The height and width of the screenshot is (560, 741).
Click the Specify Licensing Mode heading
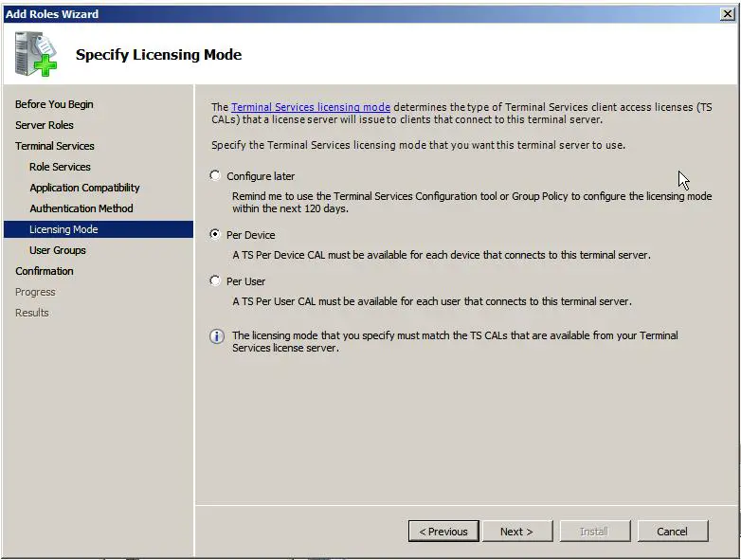point(158,55)
